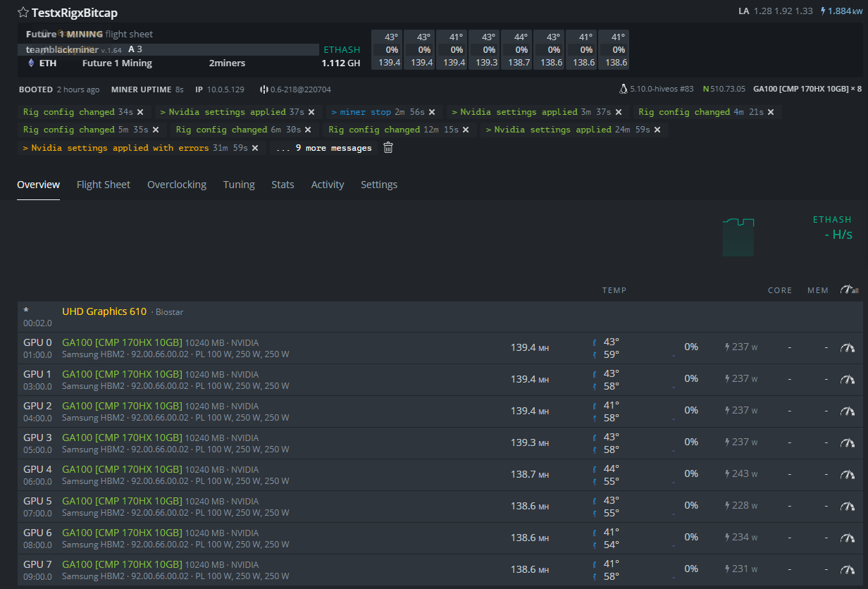Click the green ETHASH hashrate chart thumbnail
This screenshot has width=868, height=589.
738,239
